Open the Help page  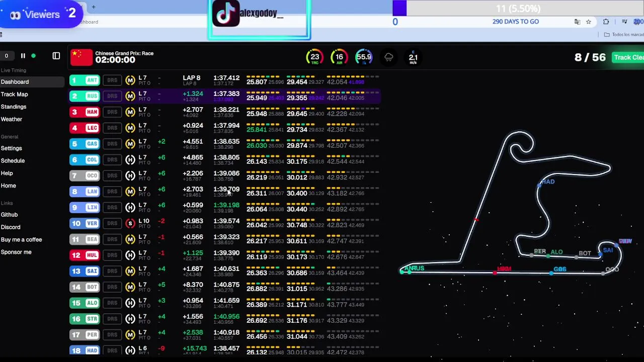pos(7,173)
